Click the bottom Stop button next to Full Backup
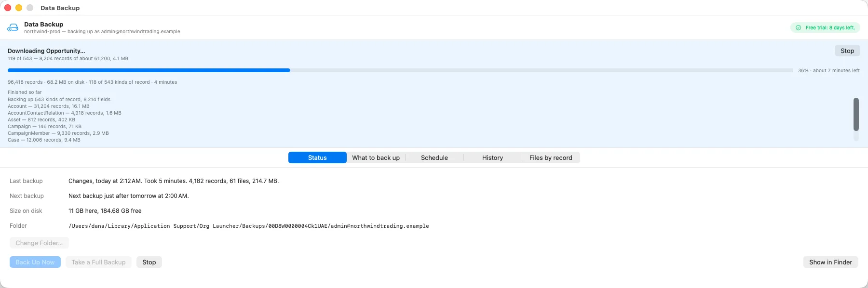The height and width of the screenshot is (288, 868). [149, 262]
